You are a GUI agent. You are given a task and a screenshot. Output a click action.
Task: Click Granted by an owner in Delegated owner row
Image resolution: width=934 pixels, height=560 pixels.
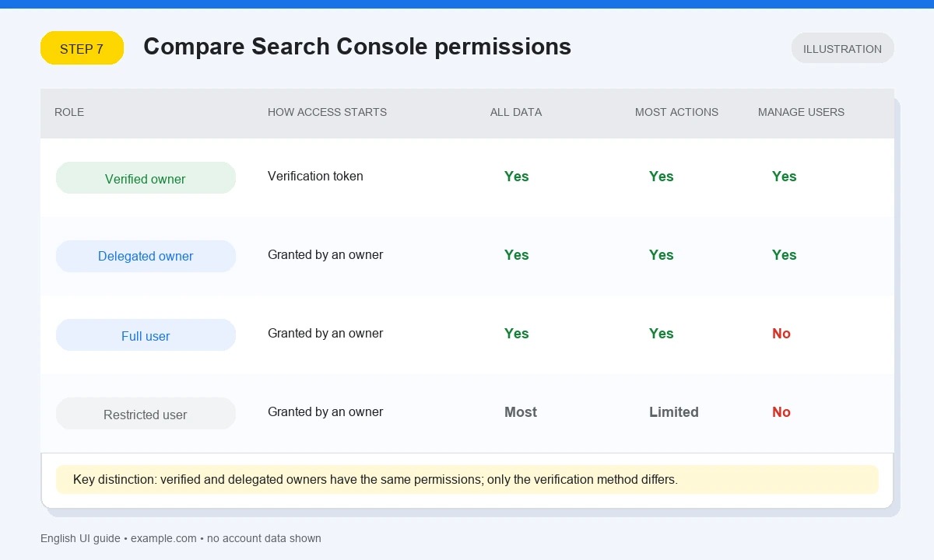(325, 254)
